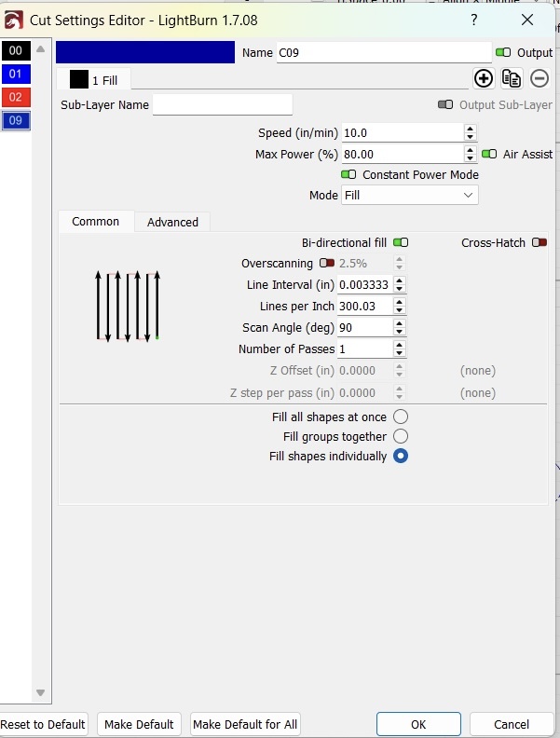This screenshot has height=738, width=560.
Task: Select layer 01 in the layer list
Action: (x=16, y=74)
